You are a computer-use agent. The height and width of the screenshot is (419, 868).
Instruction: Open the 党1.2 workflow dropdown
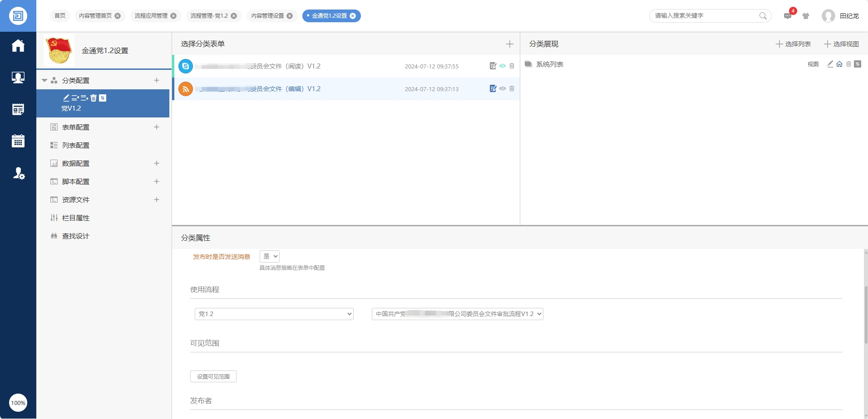coord(274,314)
